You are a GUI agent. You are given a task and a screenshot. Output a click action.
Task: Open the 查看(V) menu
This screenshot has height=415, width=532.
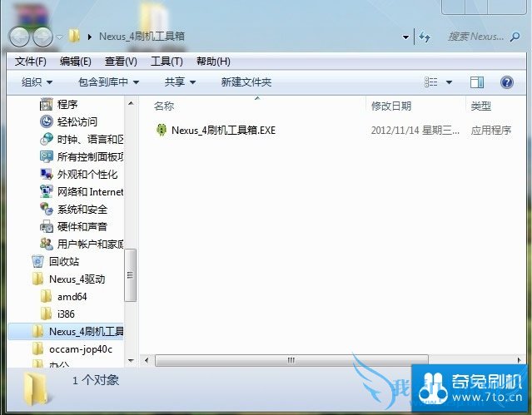(x=121, y=62)
